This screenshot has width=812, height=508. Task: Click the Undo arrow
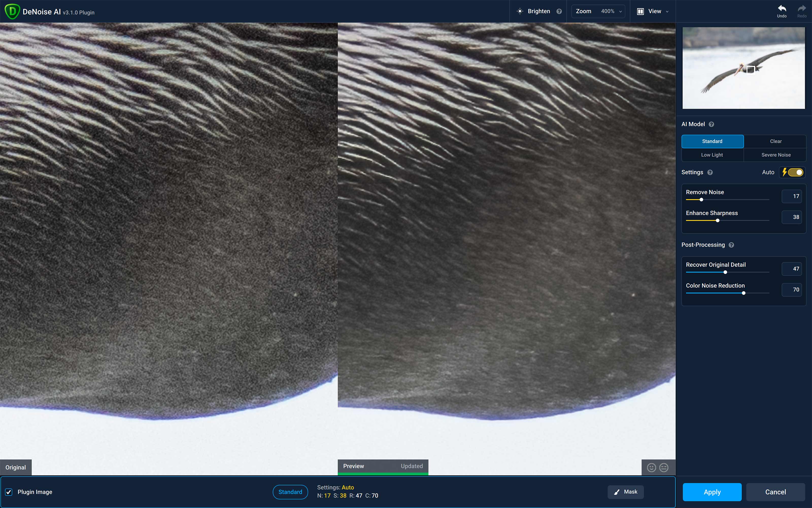782,8
